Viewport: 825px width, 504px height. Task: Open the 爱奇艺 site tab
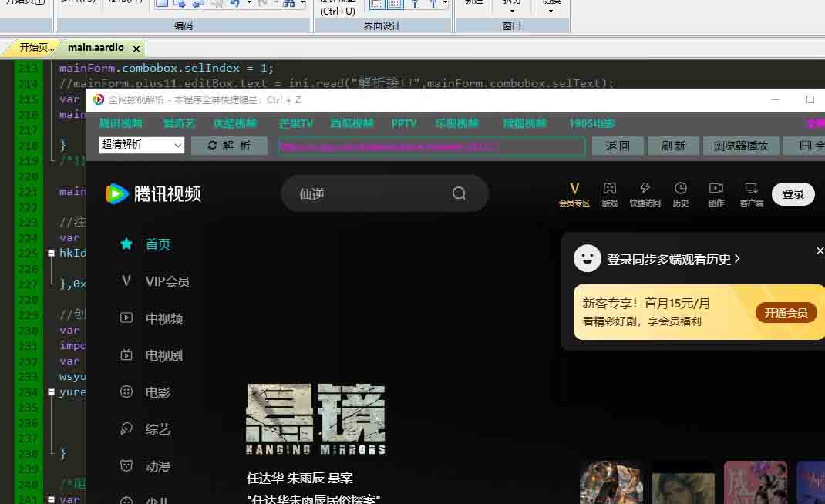pyautogui.click(x=179, y=123)
